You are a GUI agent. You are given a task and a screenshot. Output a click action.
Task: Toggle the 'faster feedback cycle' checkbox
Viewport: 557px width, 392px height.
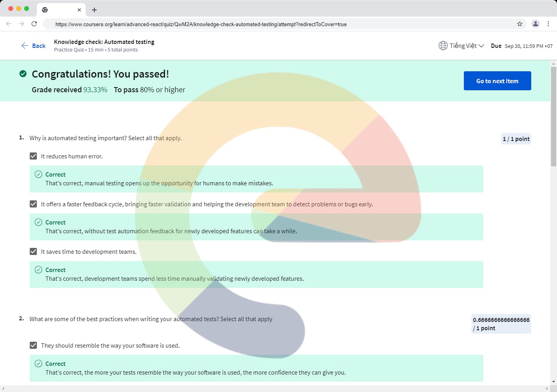pyautogui.click(x=33, y=204)
